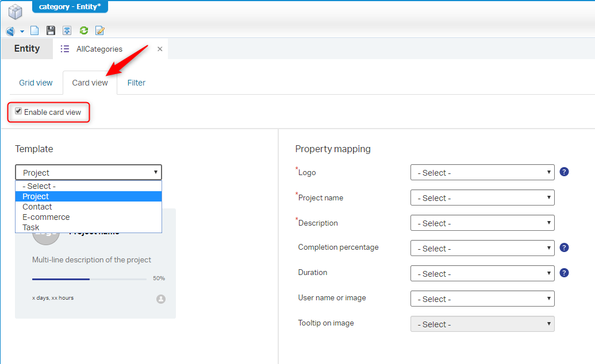Open the Filter tab
This screenshot has height=364, width=595.
point(136,83)
